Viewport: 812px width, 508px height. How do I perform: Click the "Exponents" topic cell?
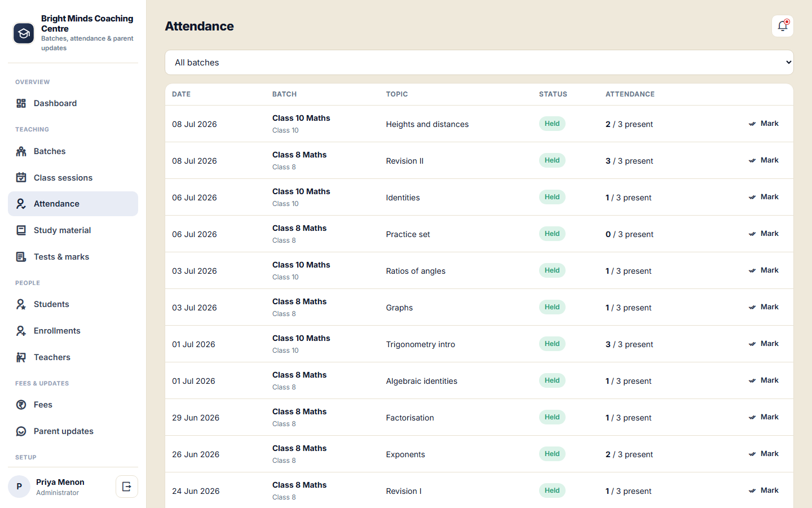[405, 454]
